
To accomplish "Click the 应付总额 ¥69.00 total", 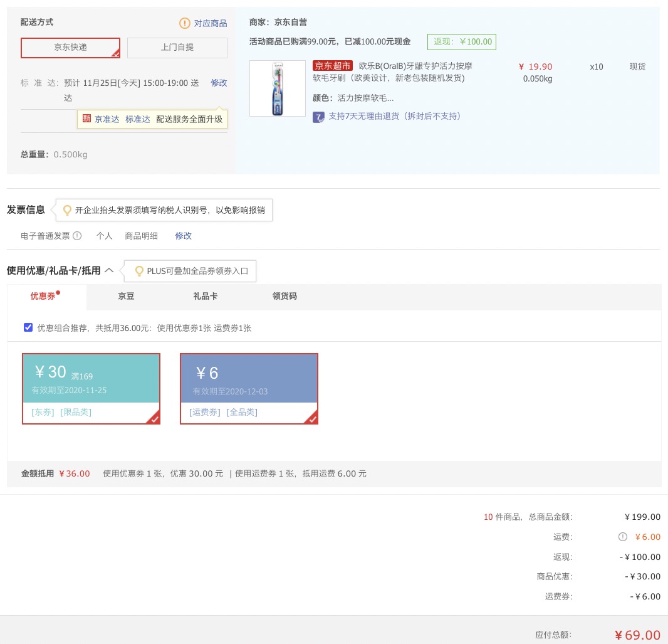I will (x=637, y=635).
